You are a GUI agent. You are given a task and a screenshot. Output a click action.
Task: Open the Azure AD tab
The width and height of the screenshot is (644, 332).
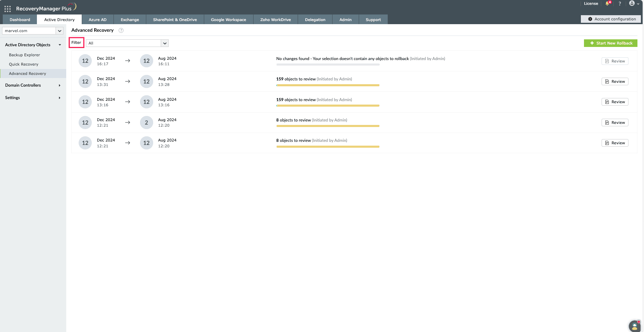coord(98,20)
